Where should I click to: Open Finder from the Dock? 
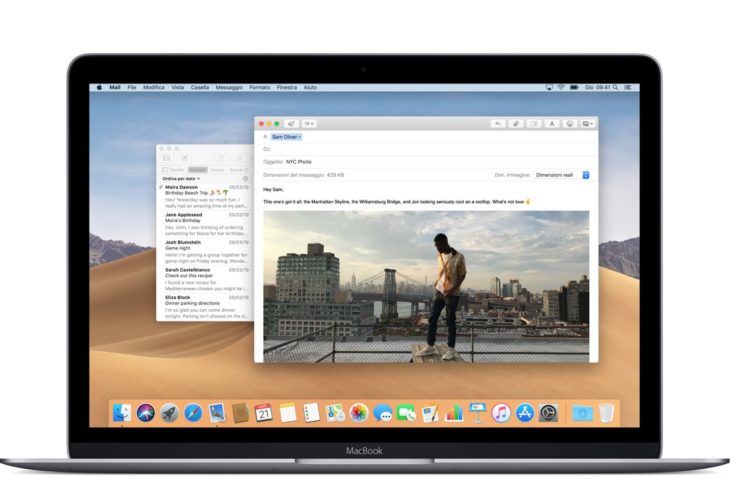click(x=122, y=413)
